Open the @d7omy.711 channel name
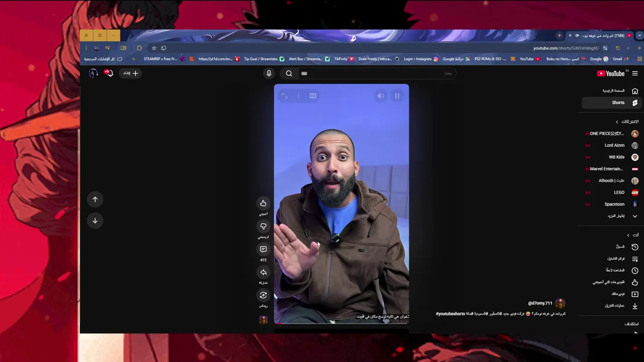This screenshot has width=644, height=362. [x=540, y=303]
